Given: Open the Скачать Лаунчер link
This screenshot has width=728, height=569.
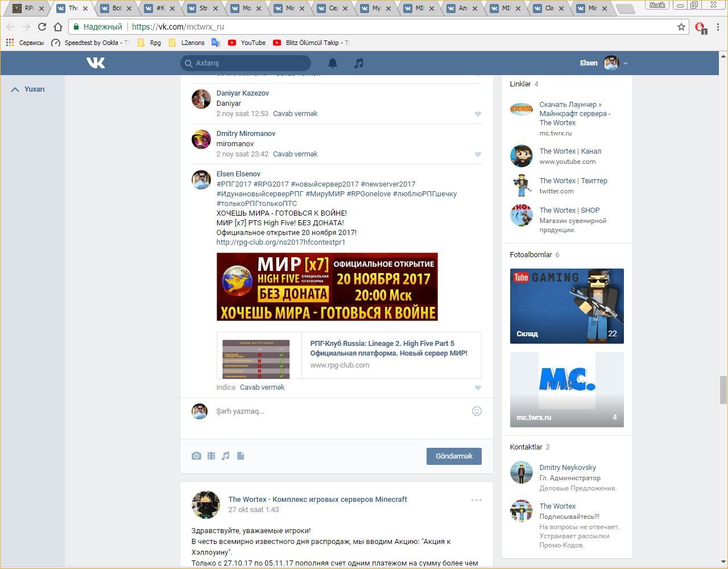Looking at the screenshot, I should tap(575, 114).
